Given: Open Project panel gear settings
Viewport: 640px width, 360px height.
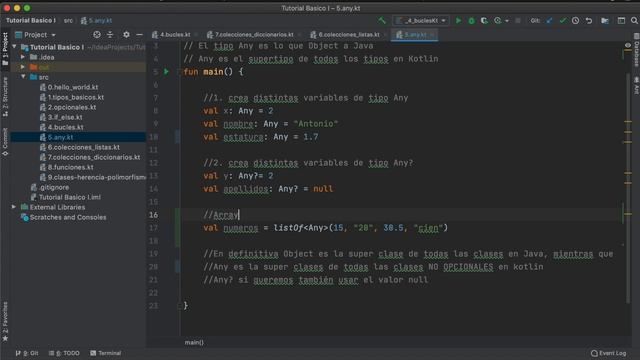Looking at the screenshot, I should pos(127,35).
